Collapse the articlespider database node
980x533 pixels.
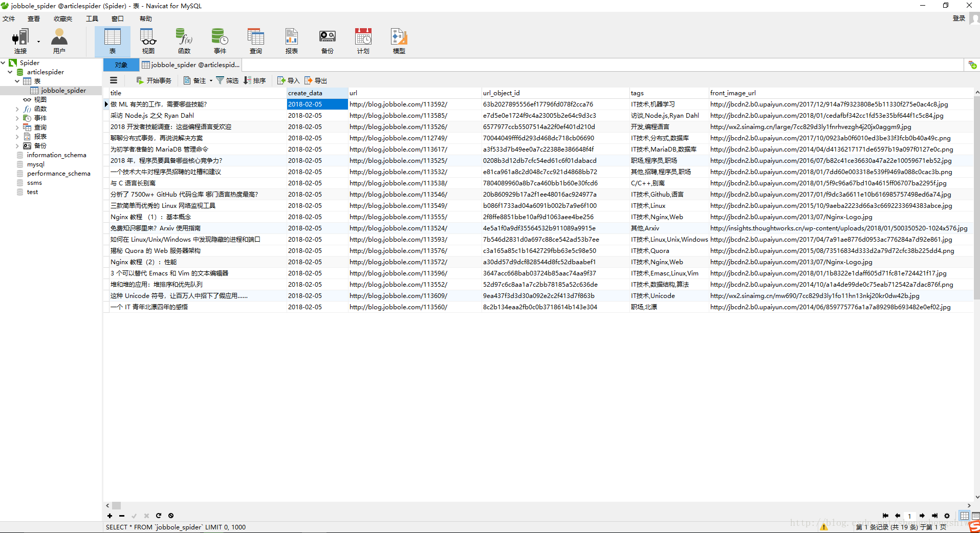point(10,72)
